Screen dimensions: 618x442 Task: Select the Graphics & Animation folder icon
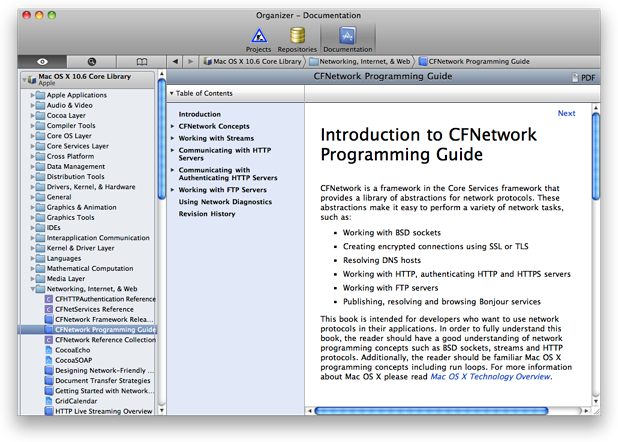(x=40, y=207)
